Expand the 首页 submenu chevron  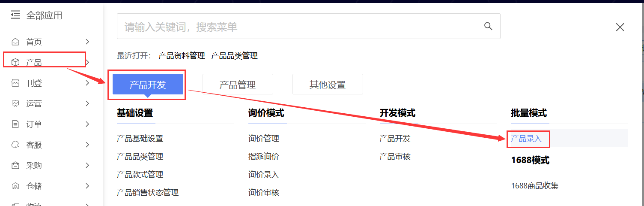click(87, 42)
